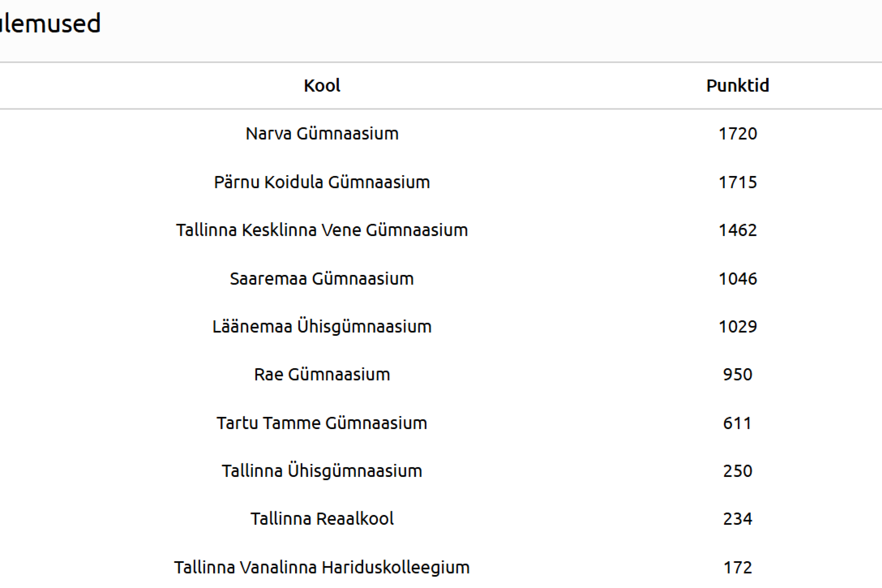The image size is (882, 588).
Task: Select the score 950
Action: (x=737, y=375)
